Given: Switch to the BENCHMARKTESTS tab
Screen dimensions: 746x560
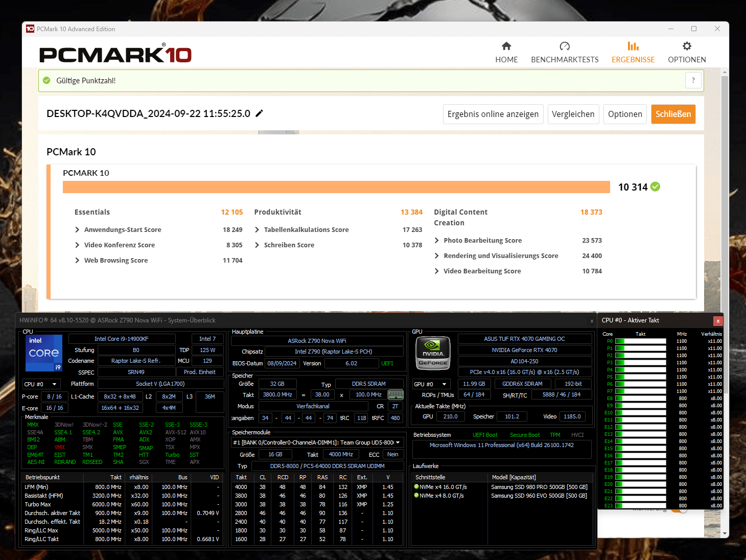Looking at the screenshot, I should 565,53.
